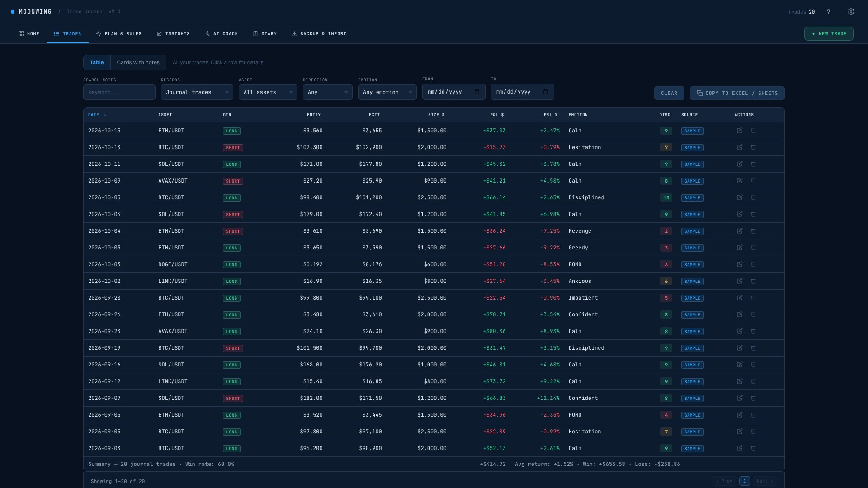This screenshot has width=868, height=488.
Task: Open the Any emotion dropdown
Action: 387,92
